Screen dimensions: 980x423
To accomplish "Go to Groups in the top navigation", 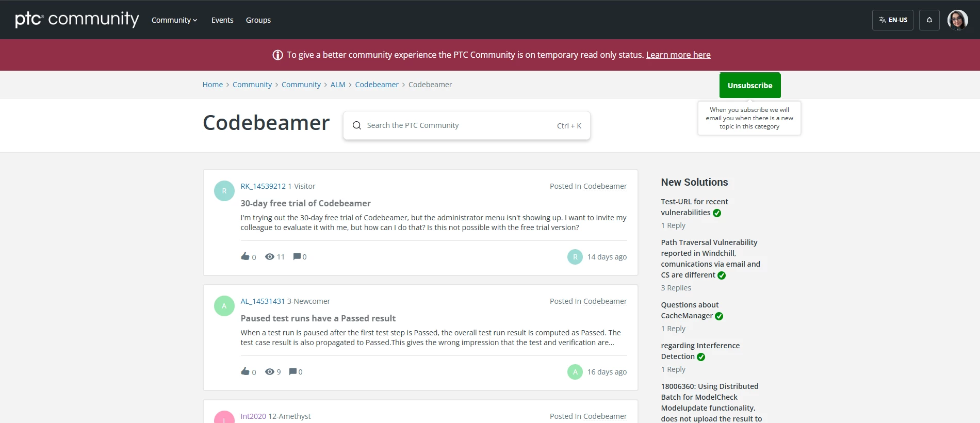I will tap(258, 20).
